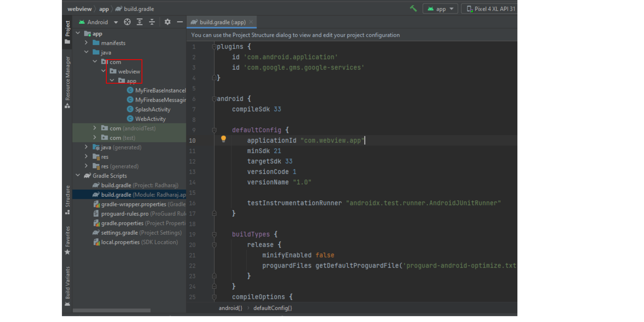Screen dimensions: 644x322
Task: Click the compileSdk 33 value
Action: (277, 109)
